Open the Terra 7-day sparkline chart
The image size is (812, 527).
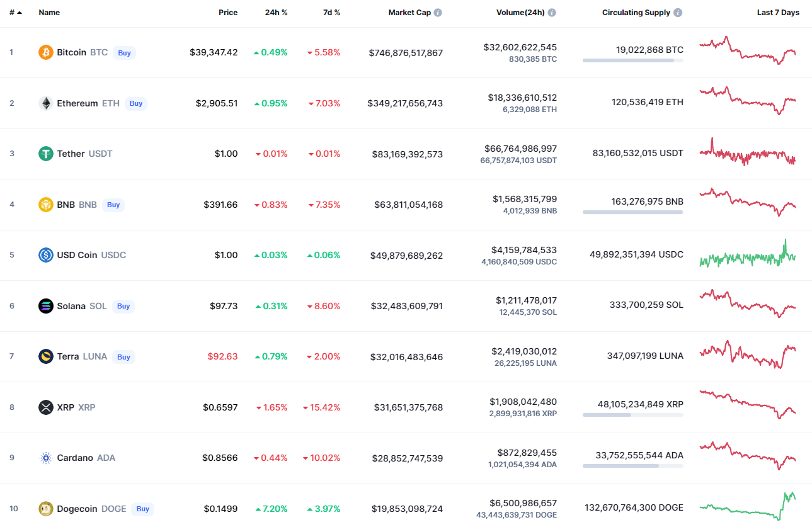click(x=748, y=354)
